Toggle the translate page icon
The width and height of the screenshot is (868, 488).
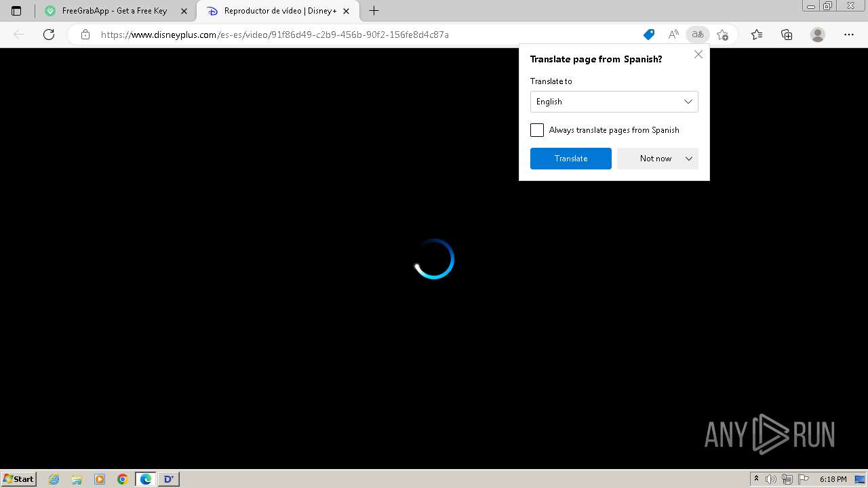pyautogui.click(x=698, y=35)
